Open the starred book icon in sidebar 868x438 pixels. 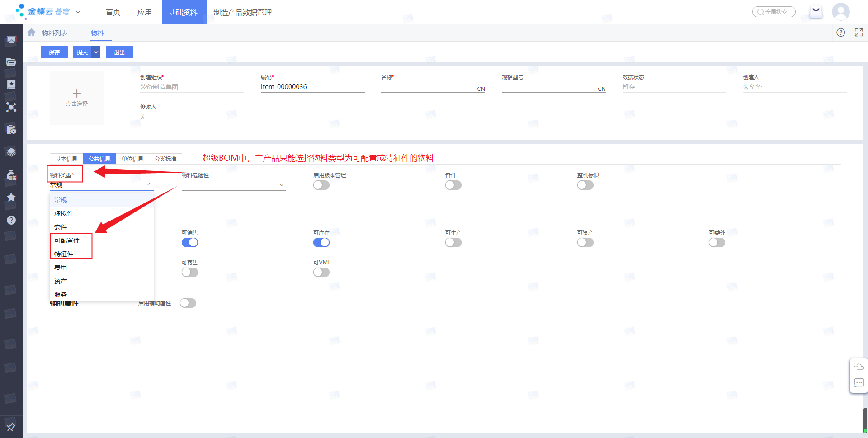[11, 84]
